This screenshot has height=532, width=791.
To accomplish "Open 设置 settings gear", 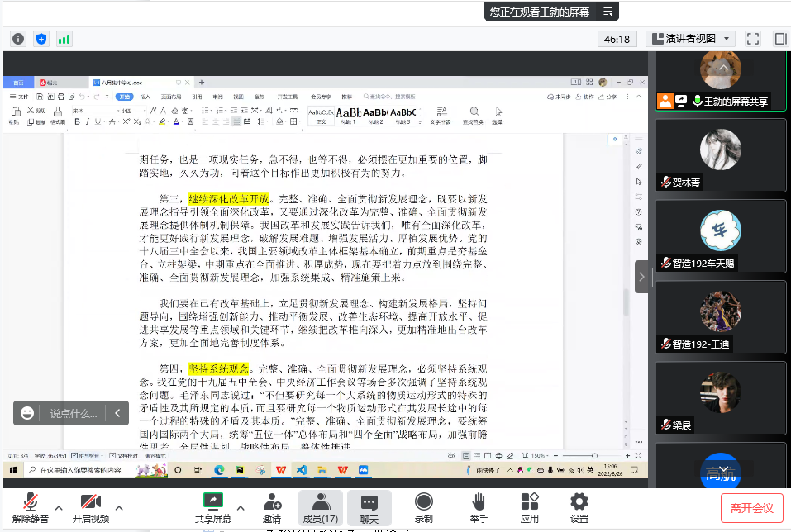I will tap(579, 508).
